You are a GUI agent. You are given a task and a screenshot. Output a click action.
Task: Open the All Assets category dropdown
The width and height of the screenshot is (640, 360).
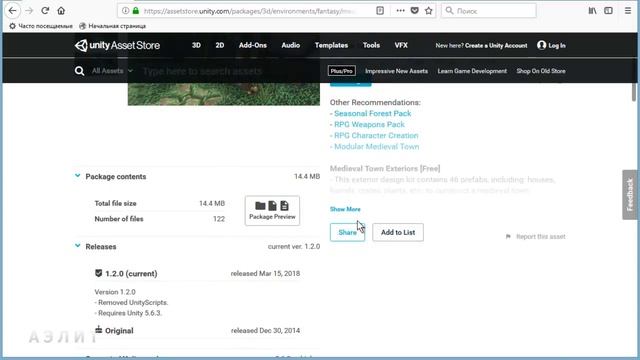112,71
